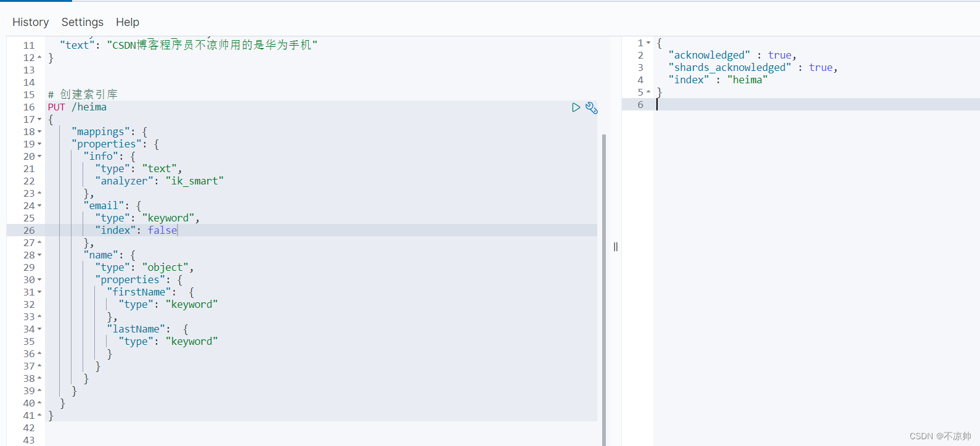Click empty output line 6 with cursor

[817, 104]
